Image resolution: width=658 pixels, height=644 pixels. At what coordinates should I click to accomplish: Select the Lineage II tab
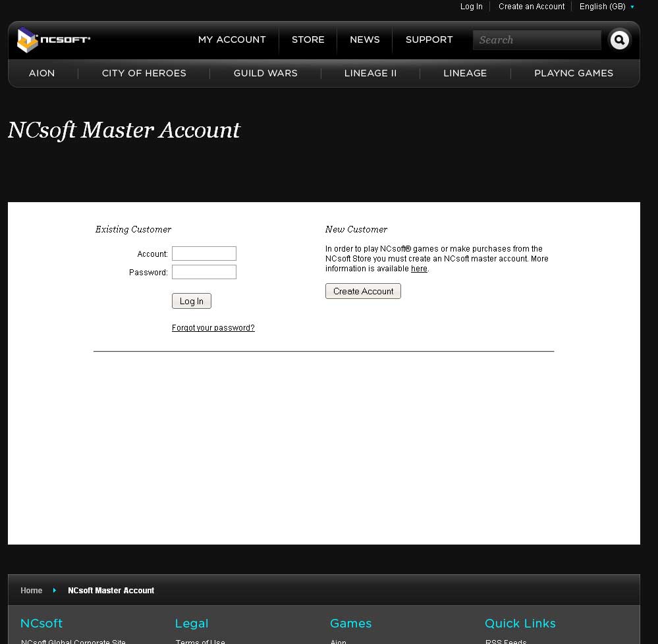370,73
